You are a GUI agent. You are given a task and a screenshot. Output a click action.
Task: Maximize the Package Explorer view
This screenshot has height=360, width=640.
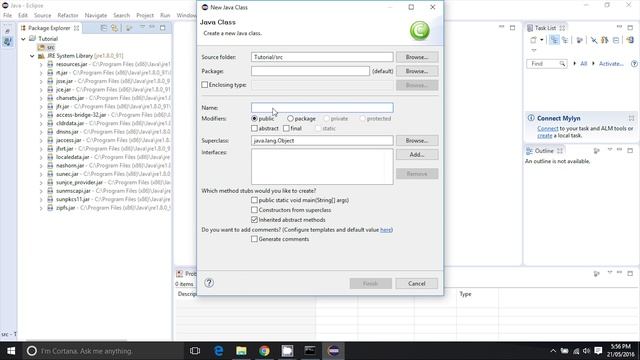coord(162,28)
